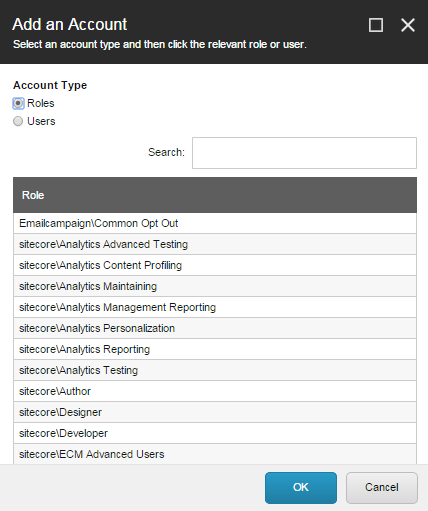
Task: Select sitecore\Analytics Maintaining row
Action: pos(215,286)
